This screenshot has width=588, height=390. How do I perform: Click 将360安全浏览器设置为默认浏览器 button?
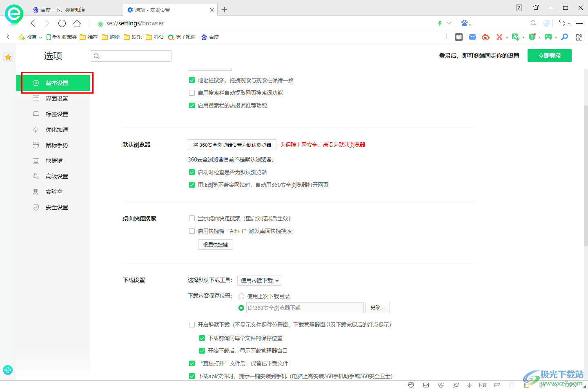click(x=232, y=145)
